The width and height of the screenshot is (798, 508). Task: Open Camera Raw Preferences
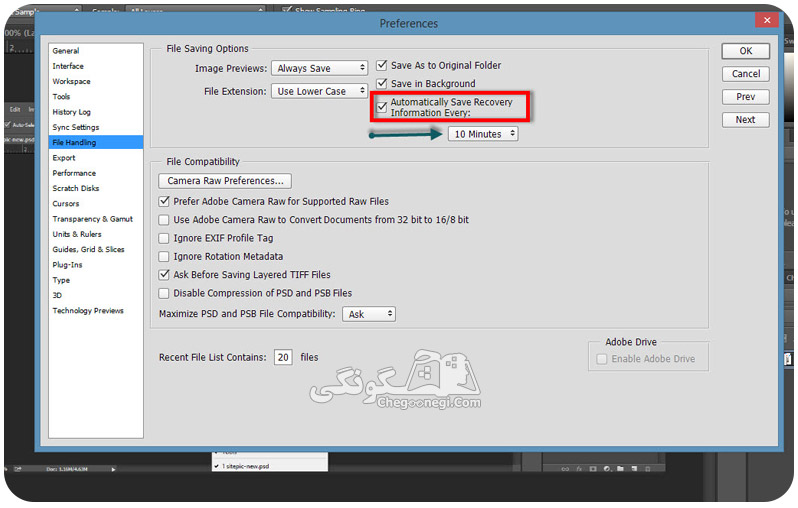(x=225, y=181)
